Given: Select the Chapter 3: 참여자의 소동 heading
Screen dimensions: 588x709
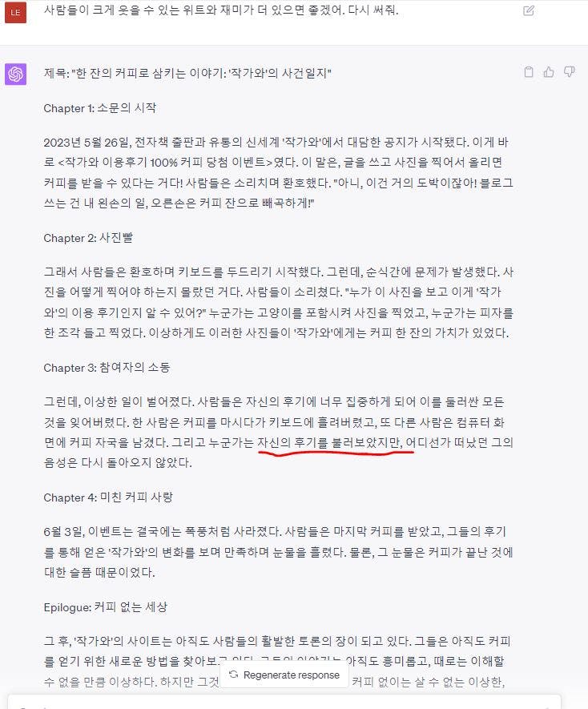Looking at the screenshot, I should pyautogui.click(x=107, y=368).
